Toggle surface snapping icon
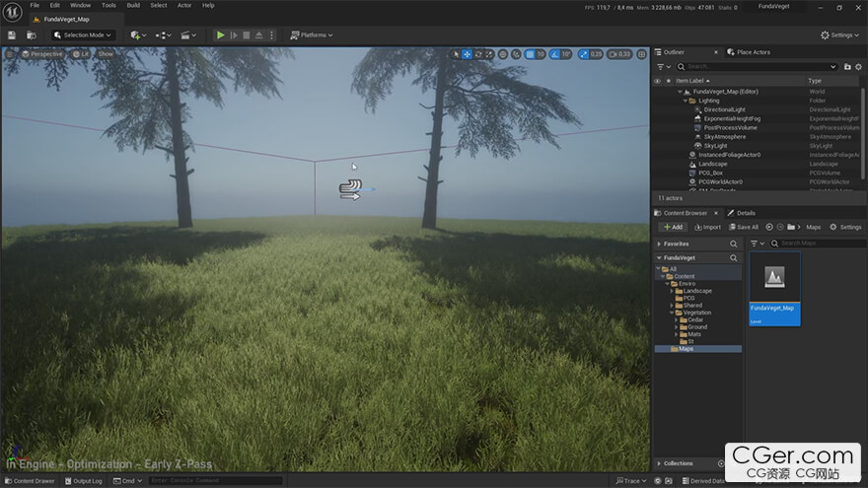 click(x=516, y=53)
